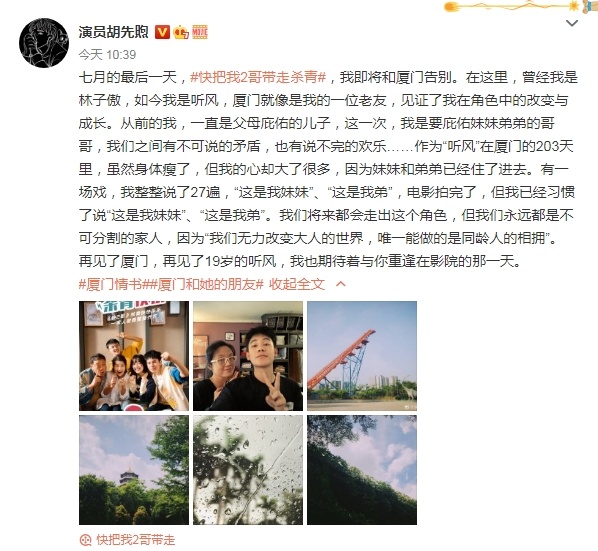Viewport: 598px width, 551px height.
Task: Open the 演员胡先煦 username link
Action: pyautogui.click(x=113, y=32)
